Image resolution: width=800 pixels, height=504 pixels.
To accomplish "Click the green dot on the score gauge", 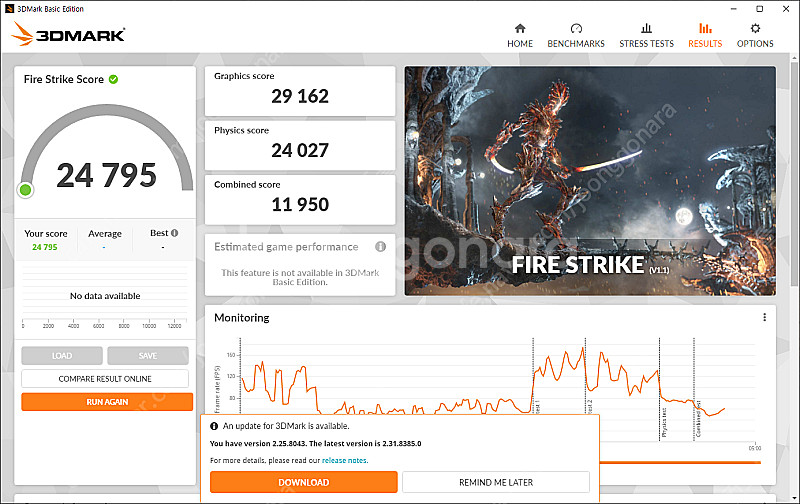I will (25, 190).
